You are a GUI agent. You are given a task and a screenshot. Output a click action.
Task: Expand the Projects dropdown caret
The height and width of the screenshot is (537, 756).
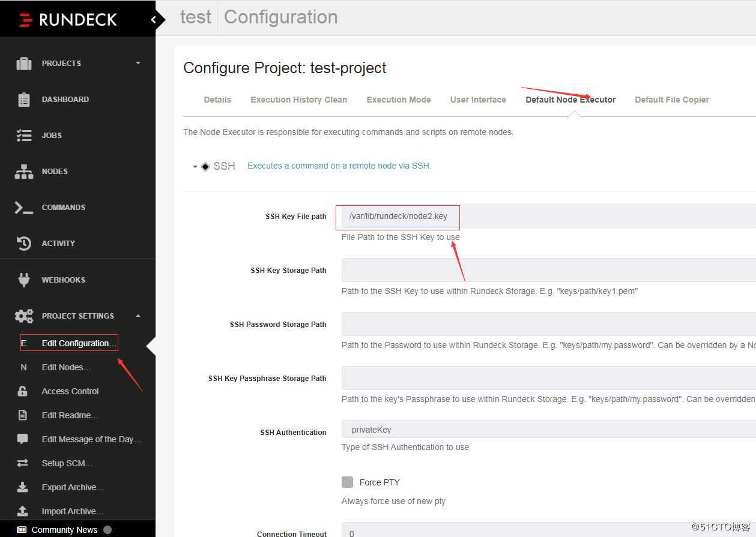[138, 63]
